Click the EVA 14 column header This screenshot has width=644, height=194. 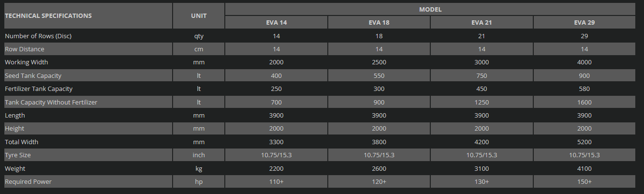click(x=276, y=23)
